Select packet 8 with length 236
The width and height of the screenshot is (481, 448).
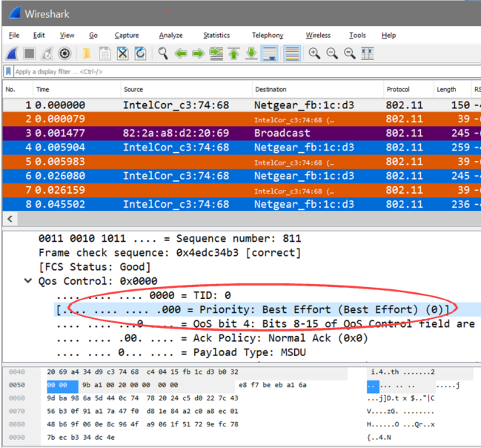pos(242,204)
